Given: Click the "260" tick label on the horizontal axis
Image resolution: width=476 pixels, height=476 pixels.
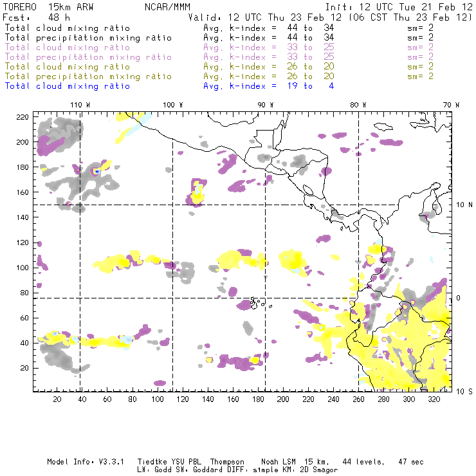Looking at the screenshot, I should [x=358, y=399].
